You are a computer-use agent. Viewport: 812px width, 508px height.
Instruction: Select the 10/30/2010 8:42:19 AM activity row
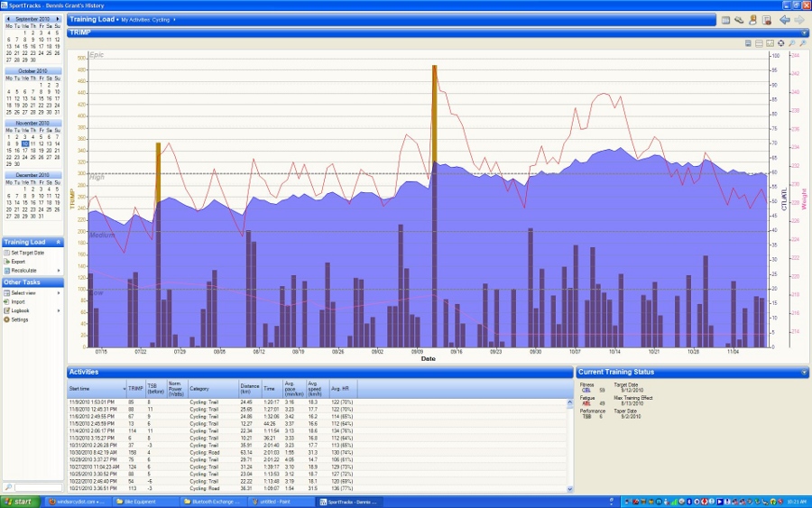pyautogui.click(x=317, y=453)
